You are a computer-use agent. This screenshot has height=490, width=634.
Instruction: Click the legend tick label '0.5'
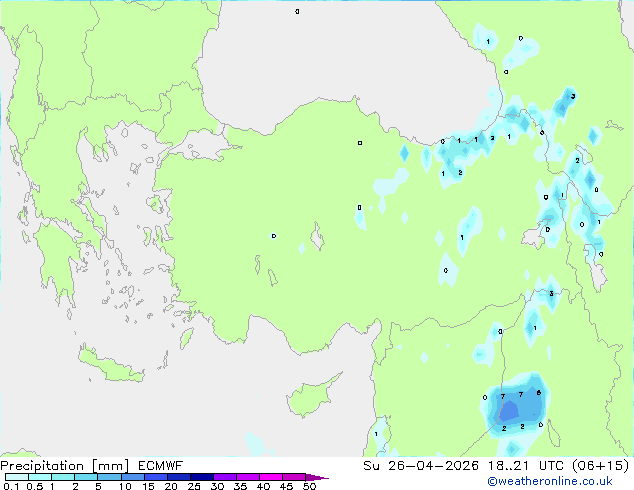34,486
